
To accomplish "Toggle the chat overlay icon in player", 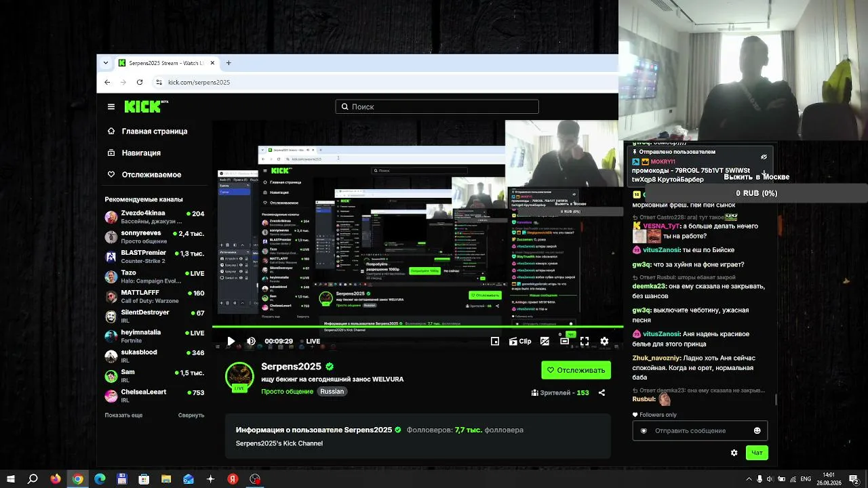I will click(545, 342).
